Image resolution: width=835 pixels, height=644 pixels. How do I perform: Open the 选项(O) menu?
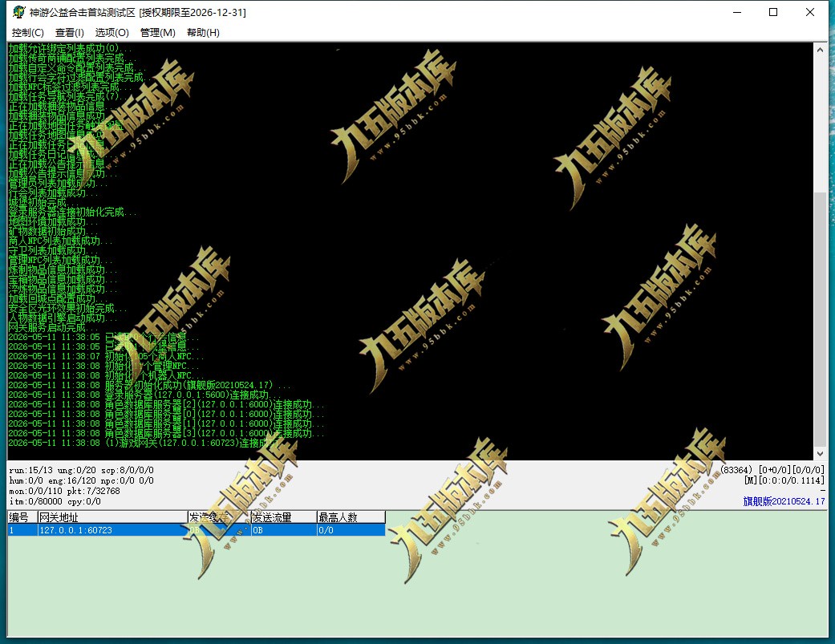[x=111, y=32]
